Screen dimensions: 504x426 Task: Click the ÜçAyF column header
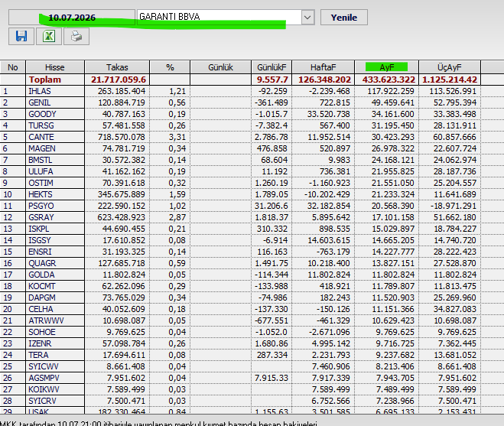click(x=450, y=67)
